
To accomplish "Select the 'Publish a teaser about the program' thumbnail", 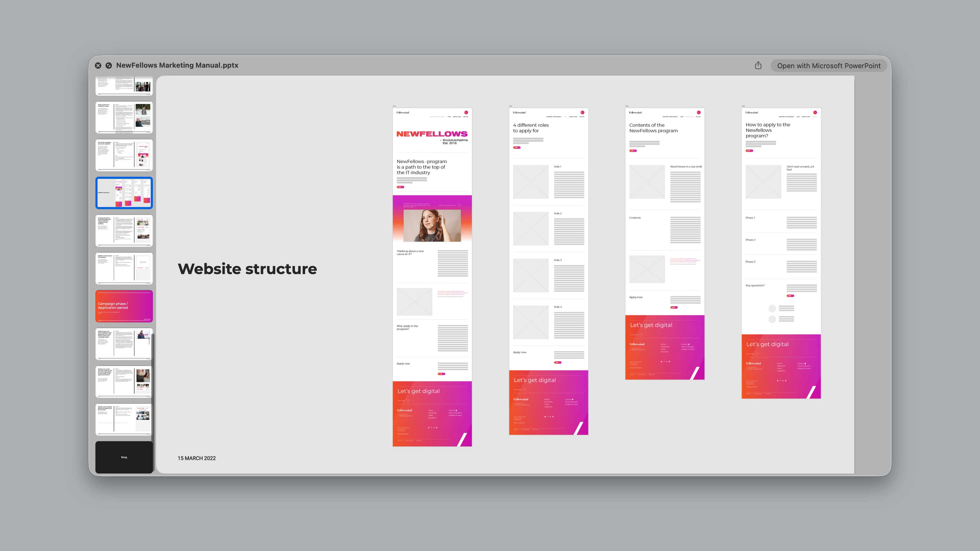I will tap(124, 268).
